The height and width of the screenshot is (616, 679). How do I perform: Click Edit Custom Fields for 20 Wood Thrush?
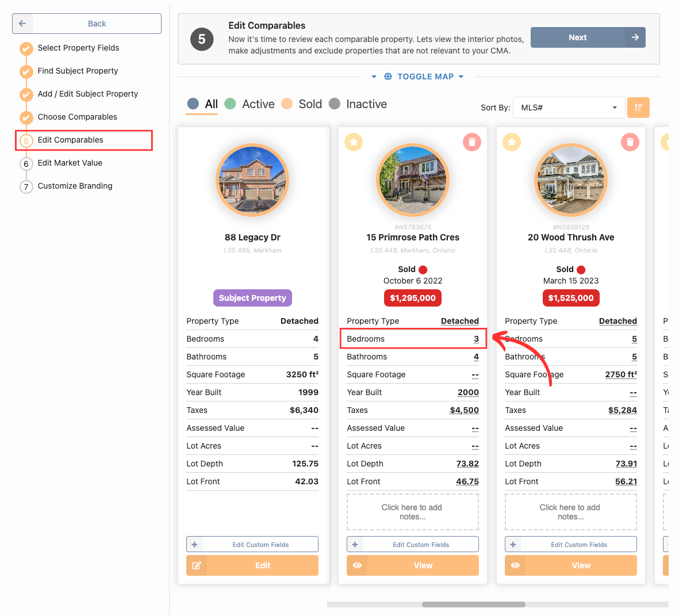570,545
